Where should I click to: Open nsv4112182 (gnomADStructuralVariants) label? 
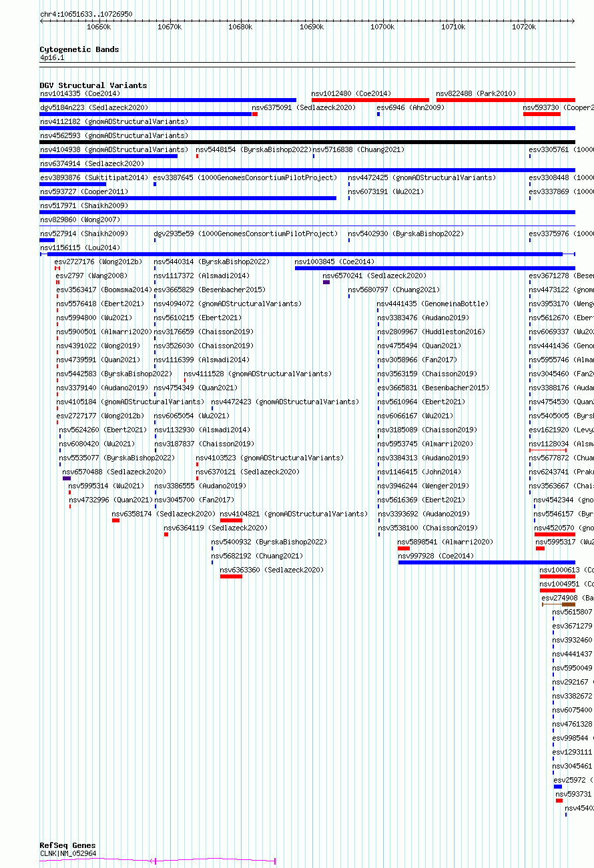tap(114, 121)
